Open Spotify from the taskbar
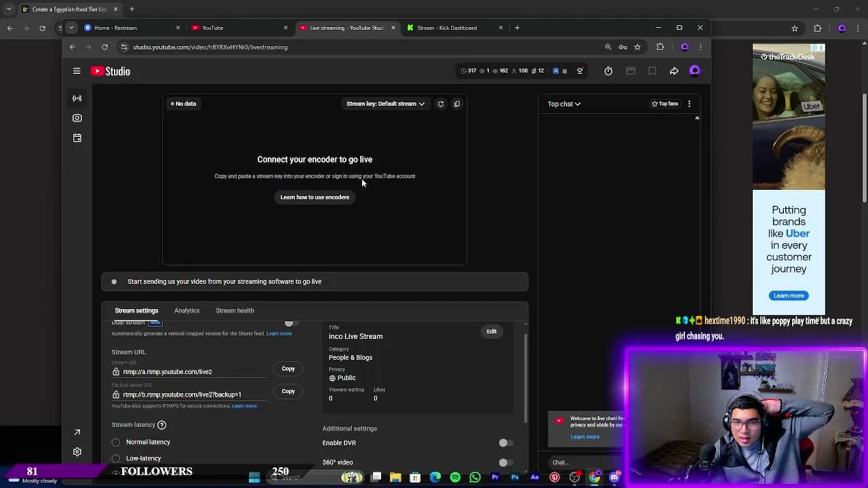The image size is (868, 488). (455, 478)
